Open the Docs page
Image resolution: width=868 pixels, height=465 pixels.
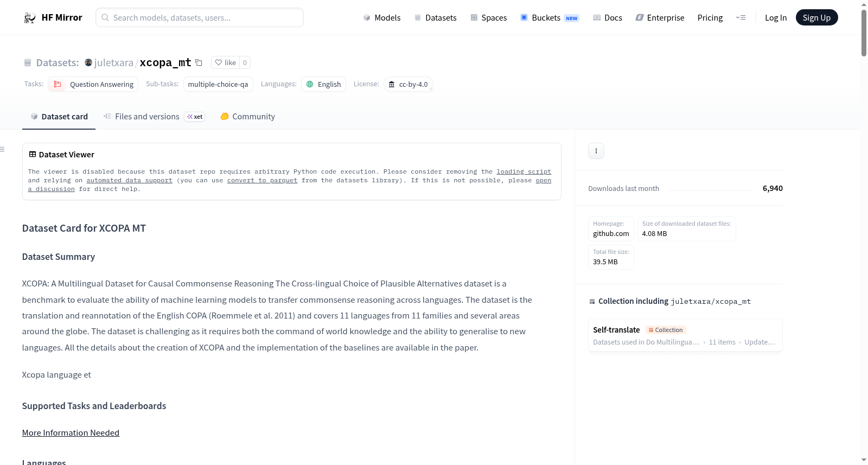point(608,18)
